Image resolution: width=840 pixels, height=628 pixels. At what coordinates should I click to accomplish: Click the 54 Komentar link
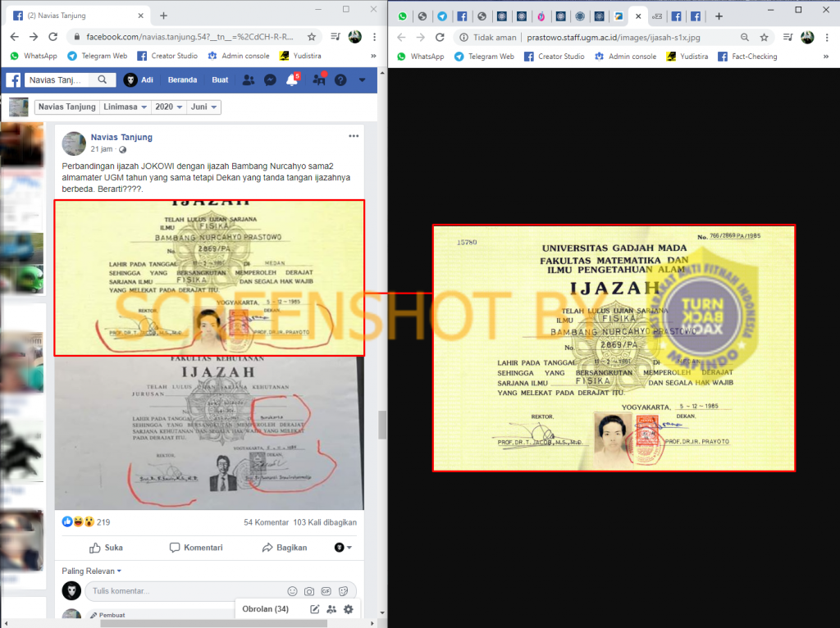pos(266,522)
